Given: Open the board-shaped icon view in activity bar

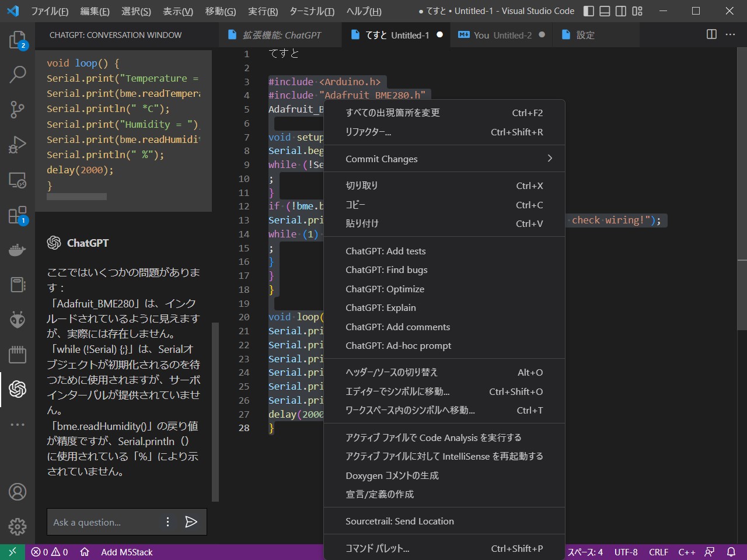Looking at the screenshot, I should pos(18,354).
